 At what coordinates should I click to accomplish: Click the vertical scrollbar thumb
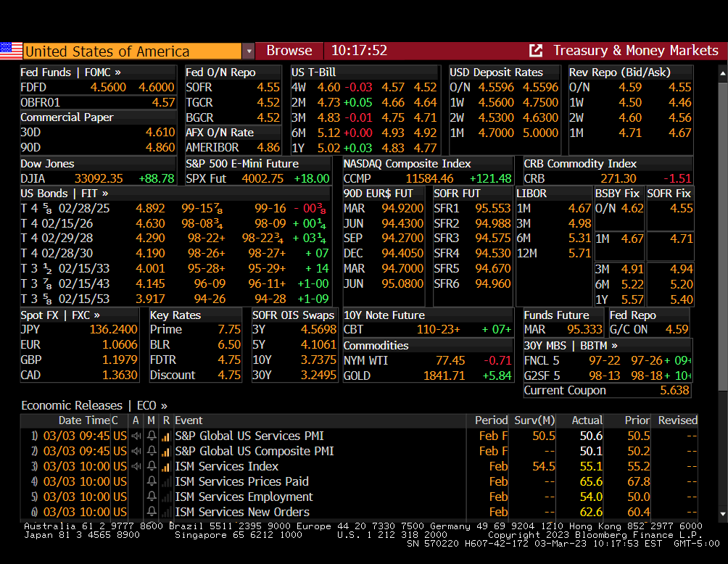(722, 237)
